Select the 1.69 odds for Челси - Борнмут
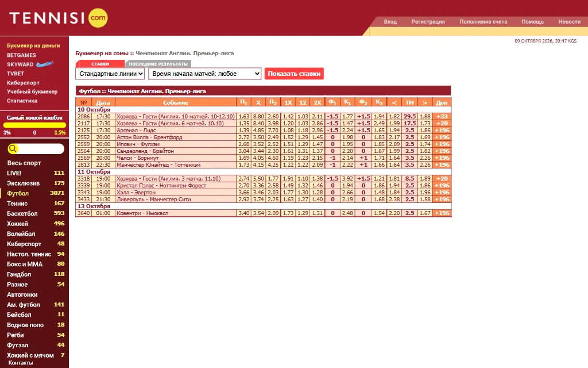Viewport: 588px width, 368px height. point(243,158)
